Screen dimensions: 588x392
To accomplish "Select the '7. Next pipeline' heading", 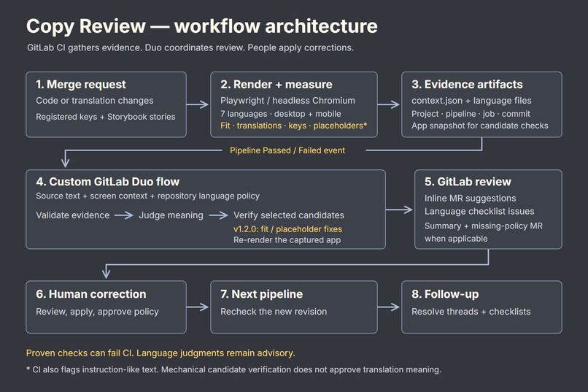I will (x=261, y=294).
